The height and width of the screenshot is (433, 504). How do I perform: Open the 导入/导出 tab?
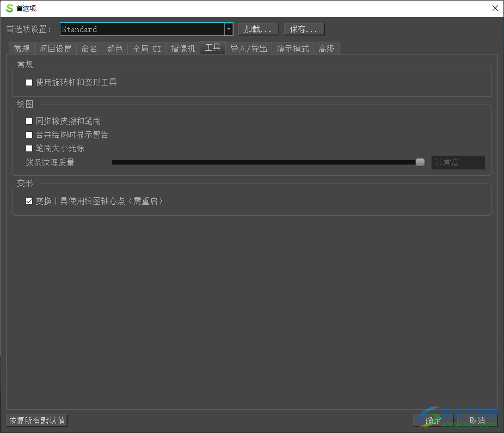pyautogui.click(x=249, y=48)
